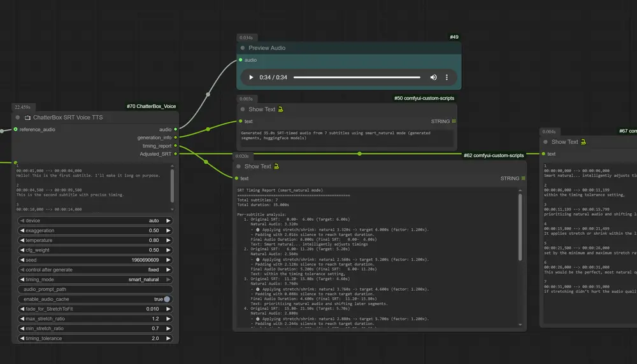
Task: Click the audio_prompt_path input field
Action: 96,290
